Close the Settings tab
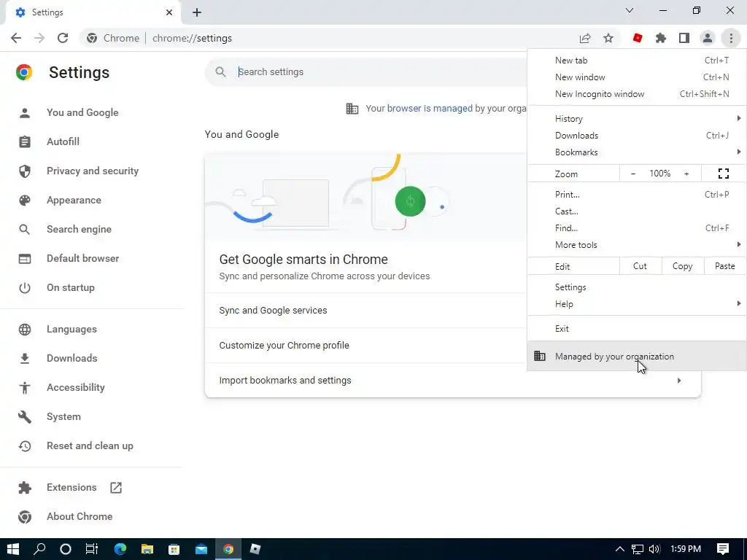The width and height of the screenshot is (747, 560). (x=169, y=12)
